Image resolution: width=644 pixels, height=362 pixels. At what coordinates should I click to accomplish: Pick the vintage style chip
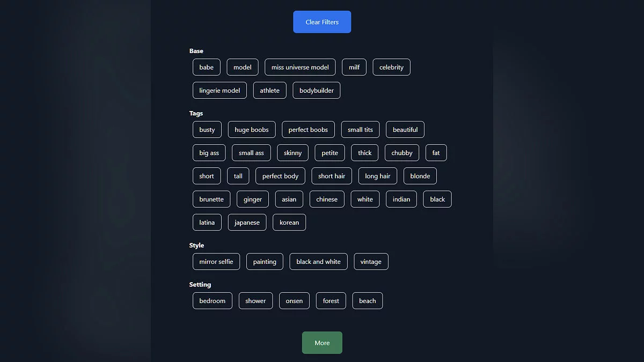point(371,262)
